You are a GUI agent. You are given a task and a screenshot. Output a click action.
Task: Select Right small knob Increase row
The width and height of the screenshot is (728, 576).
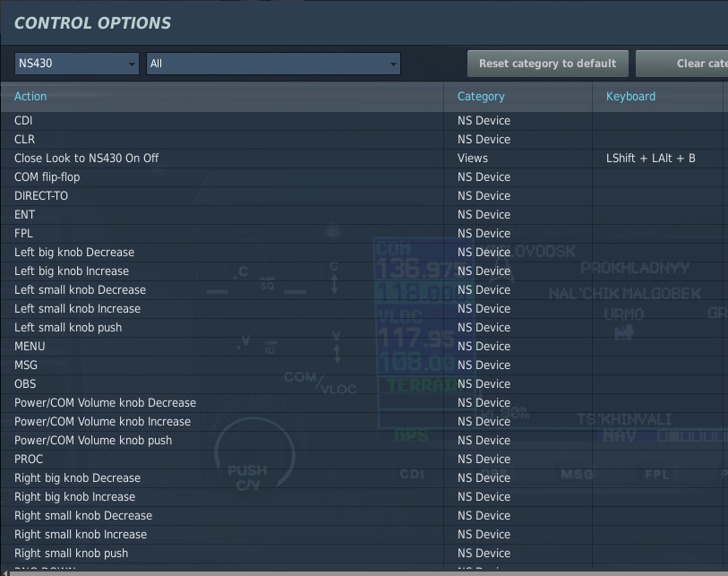[x=81, y=534]
